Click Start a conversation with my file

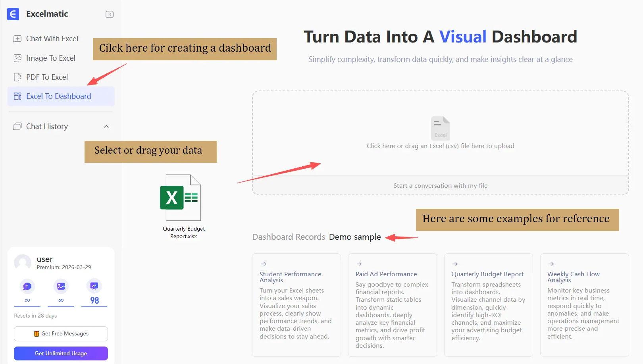pos(440,185)
